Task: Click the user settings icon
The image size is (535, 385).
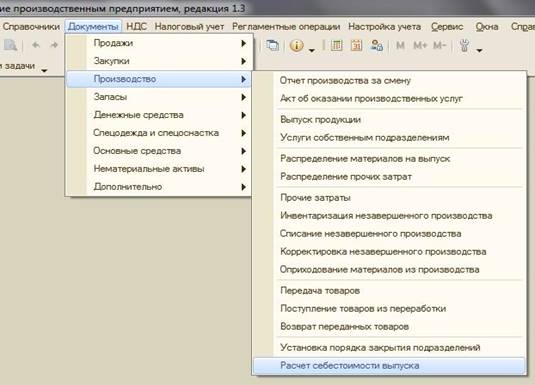Action: 377,45
